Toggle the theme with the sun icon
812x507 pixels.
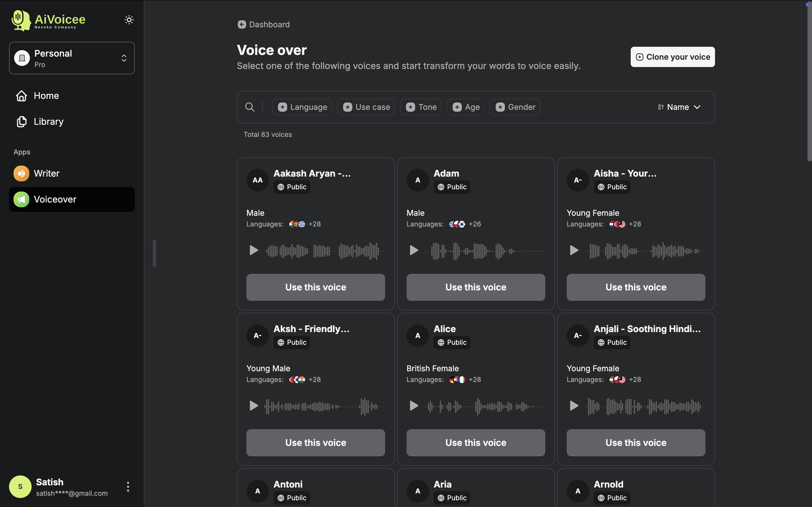click(x=129, y=20)
